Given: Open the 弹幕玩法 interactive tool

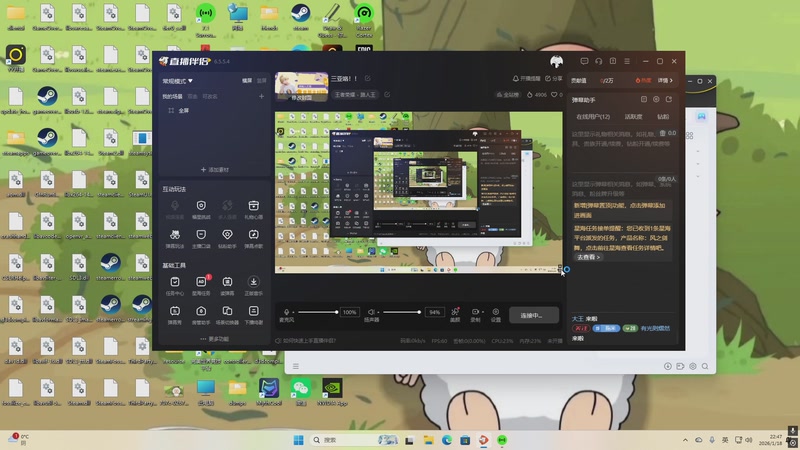Looking at the screenshot, I should click(174, 238).
